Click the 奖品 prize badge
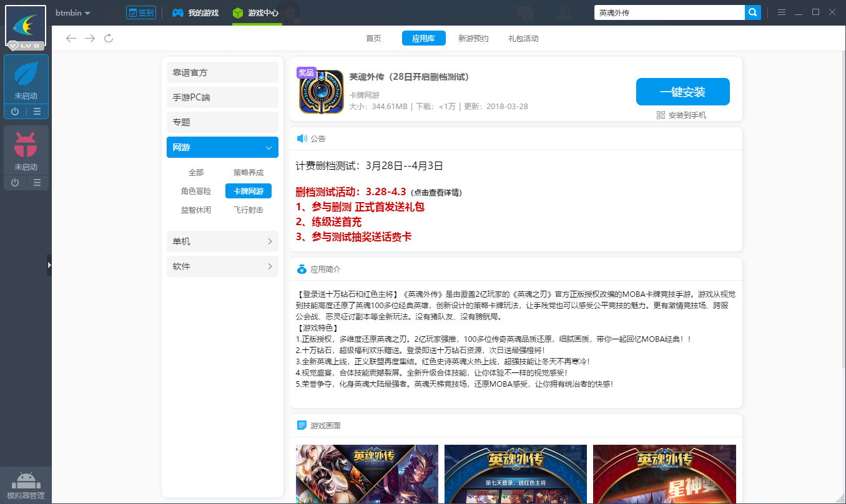 pyautogui.click(x=306, y=72)
